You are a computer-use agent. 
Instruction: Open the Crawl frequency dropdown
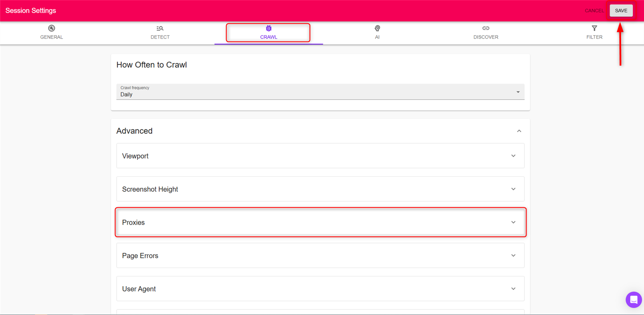tap(320, 92)
